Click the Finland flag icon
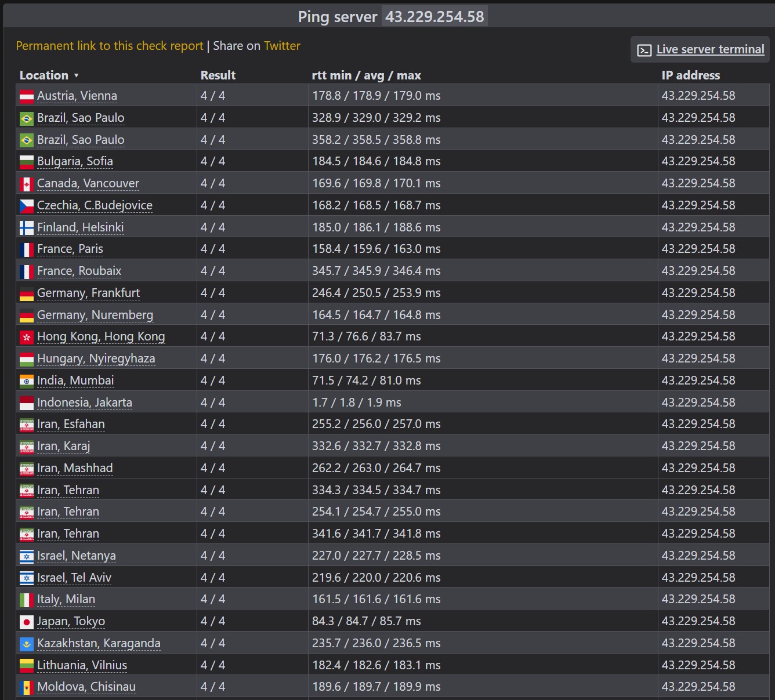The width and height of the screenshot is (775, 700). pos(27,228)
